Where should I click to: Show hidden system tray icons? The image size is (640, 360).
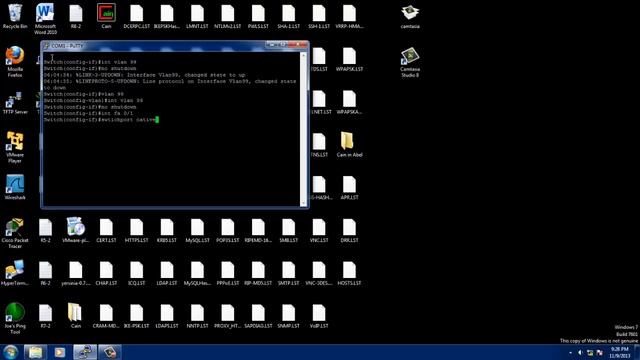point(570,352)
